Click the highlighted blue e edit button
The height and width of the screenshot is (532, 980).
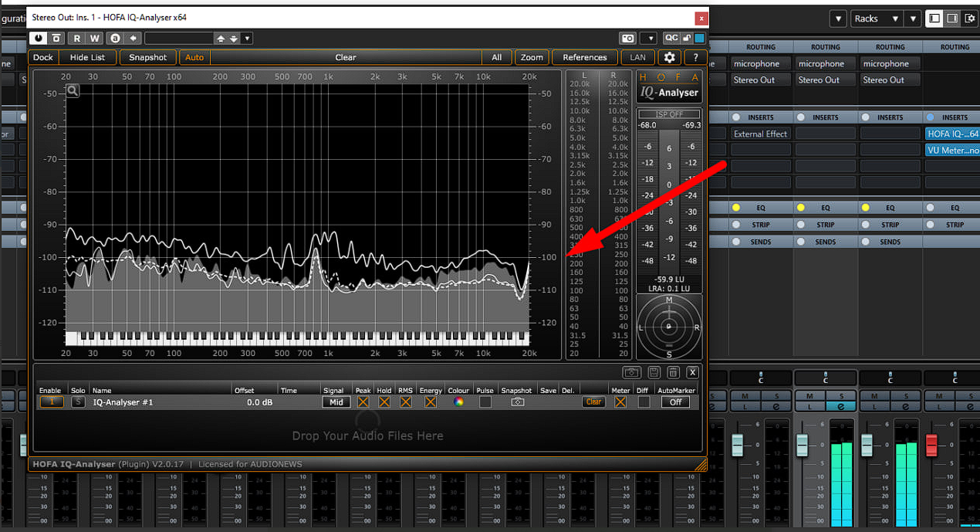coord(840,406)
